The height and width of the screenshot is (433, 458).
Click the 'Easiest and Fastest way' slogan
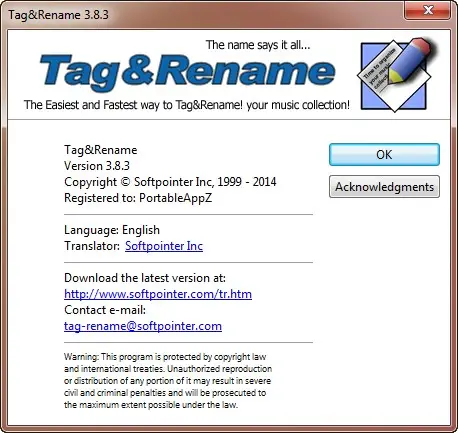coord(187,105)
